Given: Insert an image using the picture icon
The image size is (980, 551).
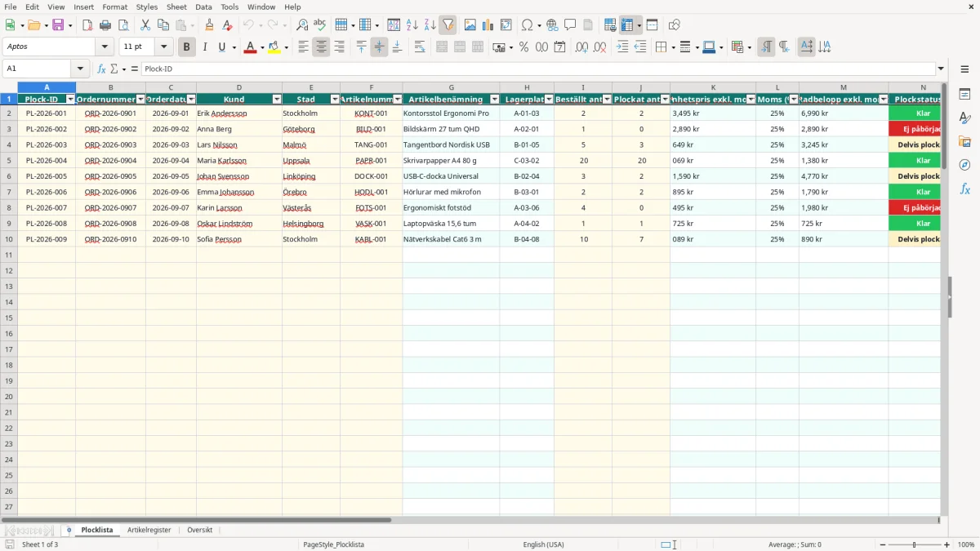Looking at the screenshot, I should 470,25.
